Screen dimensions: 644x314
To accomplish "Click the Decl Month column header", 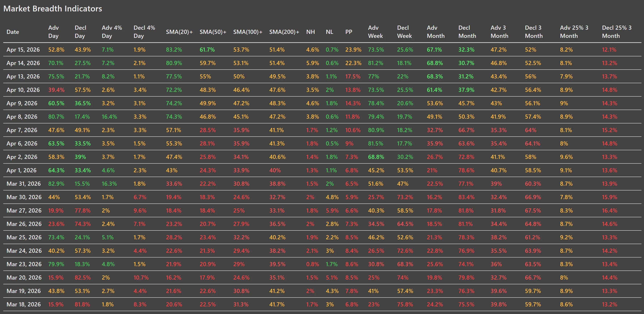I will click(467, 32).
